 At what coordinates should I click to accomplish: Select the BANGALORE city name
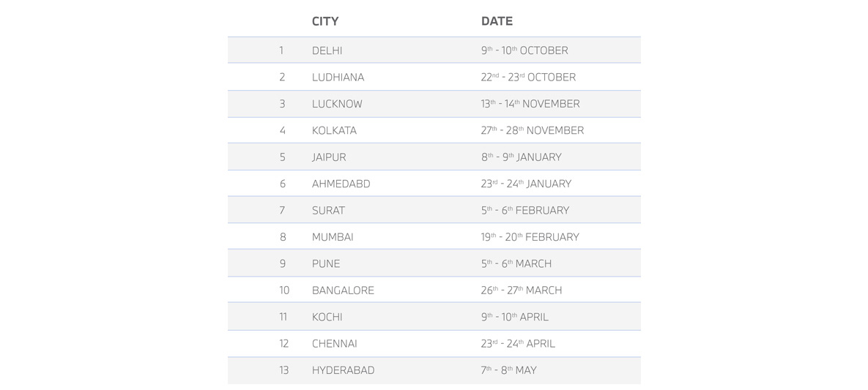pyautogui.click(x=343, y=290)
